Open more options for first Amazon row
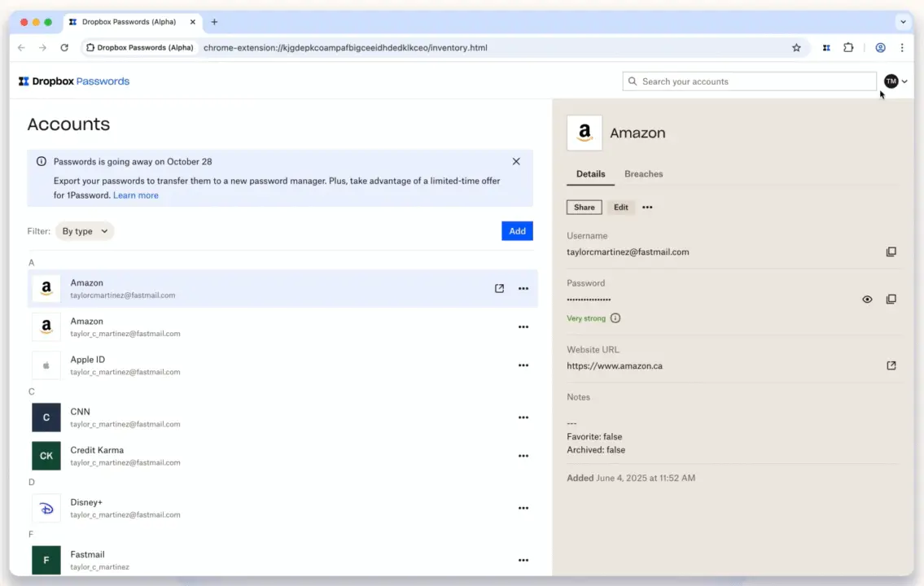The width and height of the screenshot is (924, 586). 523,289
